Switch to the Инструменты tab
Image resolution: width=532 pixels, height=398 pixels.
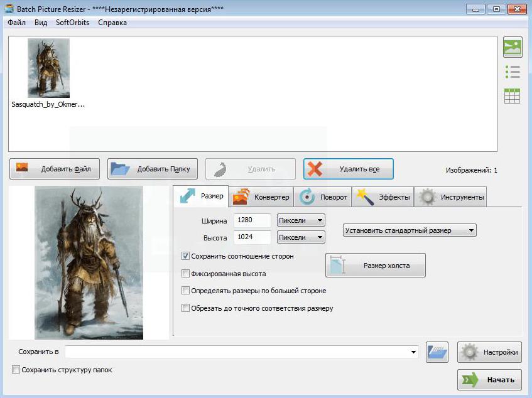(x=450, y=197)
